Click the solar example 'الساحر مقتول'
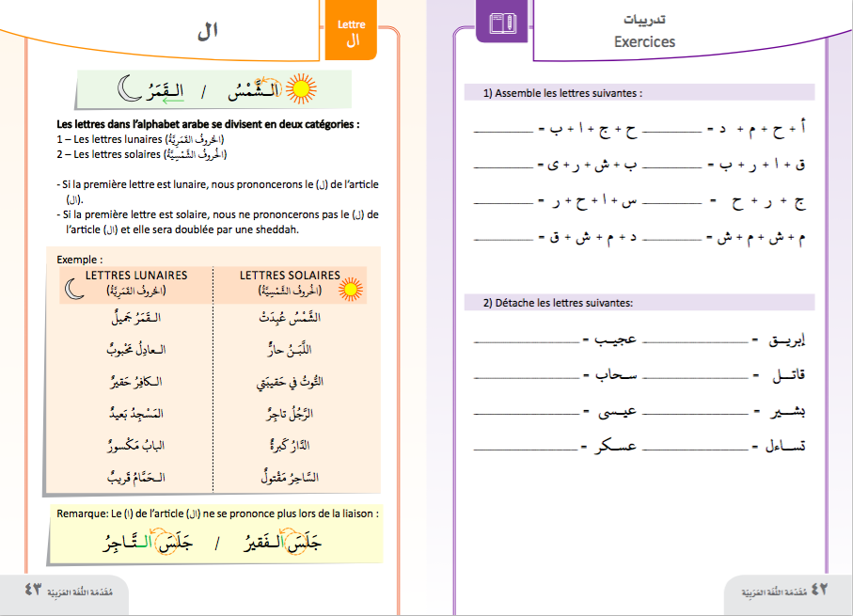The width and height of the screenshot is (853, 616). tap(290, 477)
